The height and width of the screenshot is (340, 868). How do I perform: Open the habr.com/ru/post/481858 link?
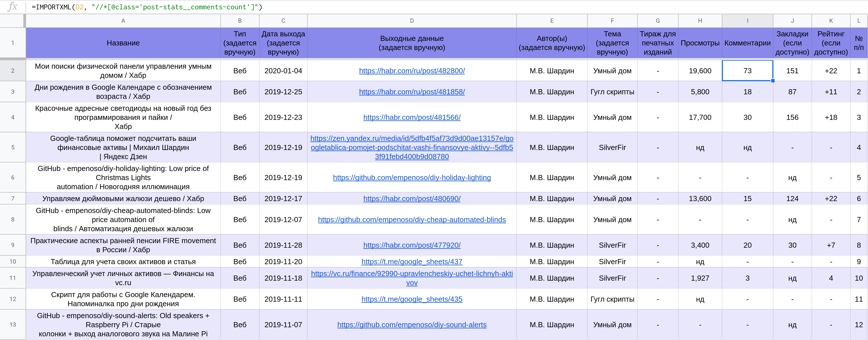[x=411, y=92]
